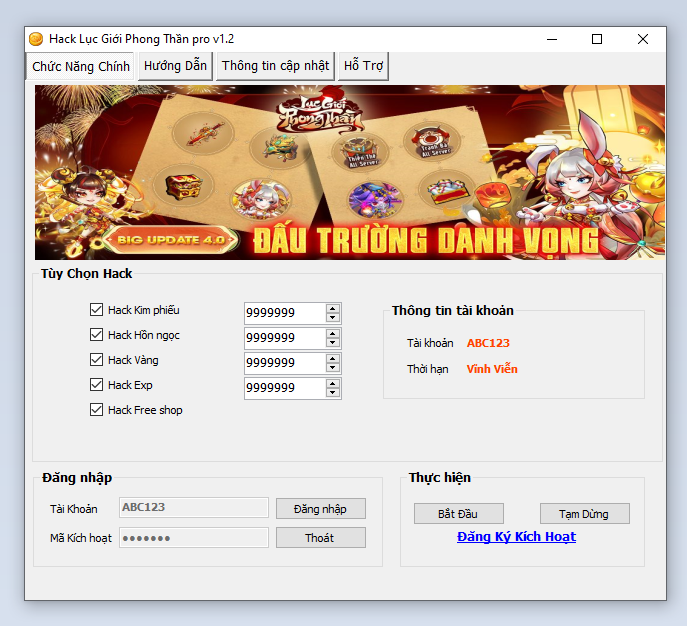Click the gold coin app icon in title bar
The width and height of the screenshot is (690, 626).
[x=36, y=39]
